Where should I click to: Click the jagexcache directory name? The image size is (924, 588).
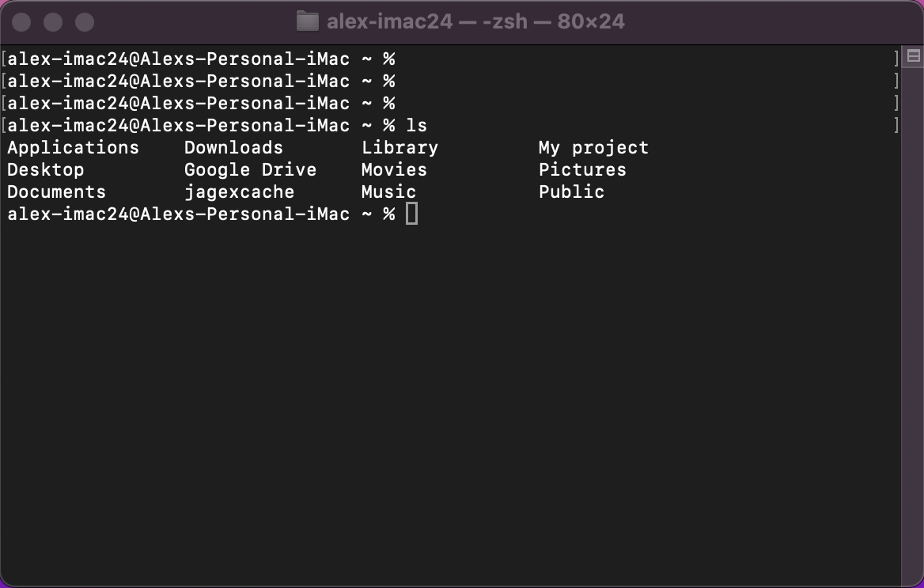(239, 192)
